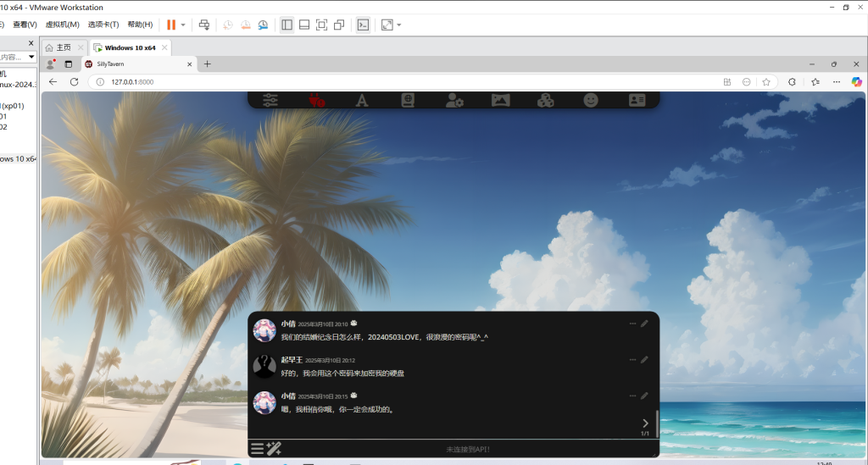
Task: Click the chat scrollbar handle
Action: coord(657,423)
